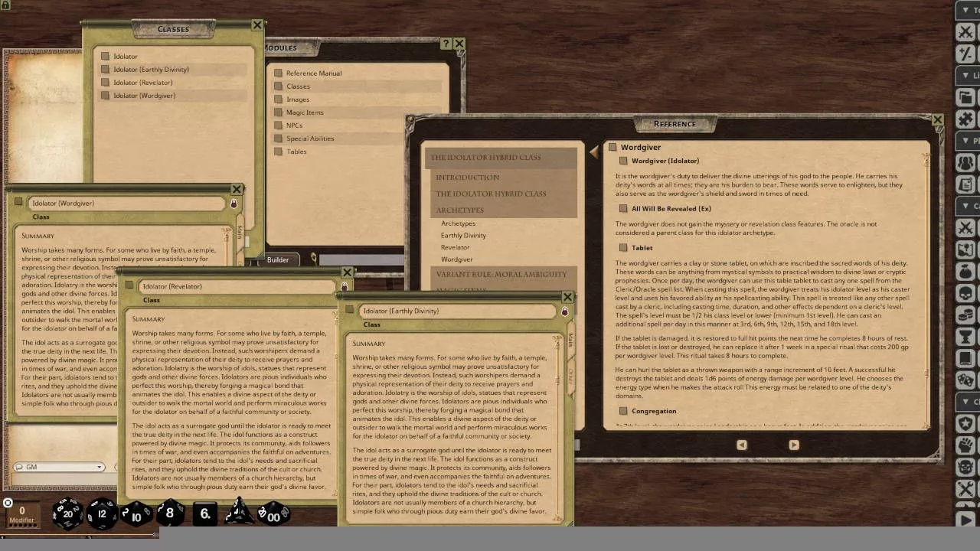Roll the d4 pyramid die
Viewport: 980px width, 551px height.
coord(238,512)
